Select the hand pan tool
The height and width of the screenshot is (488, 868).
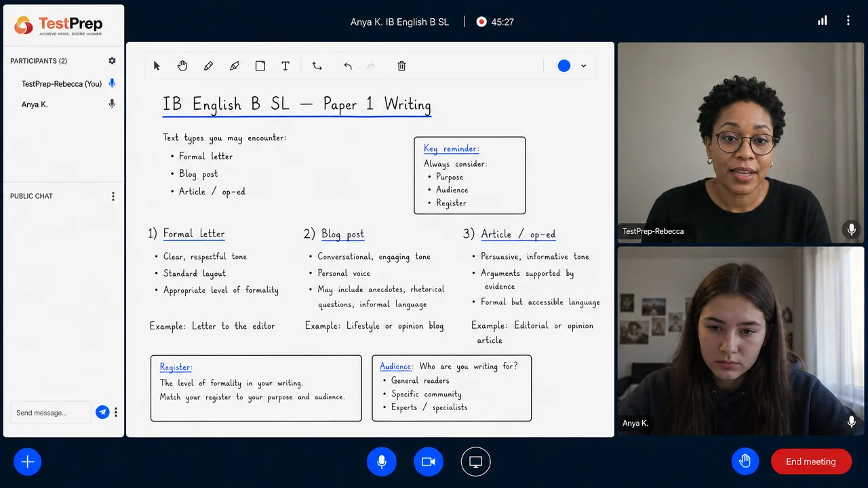(x=182, y=66)
